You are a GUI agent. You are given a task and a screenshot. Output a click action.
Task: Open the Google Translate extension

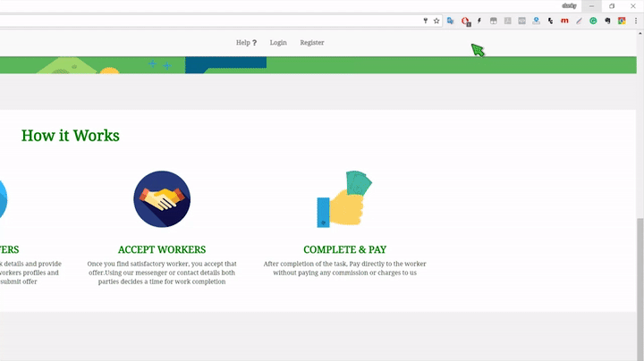451,21
